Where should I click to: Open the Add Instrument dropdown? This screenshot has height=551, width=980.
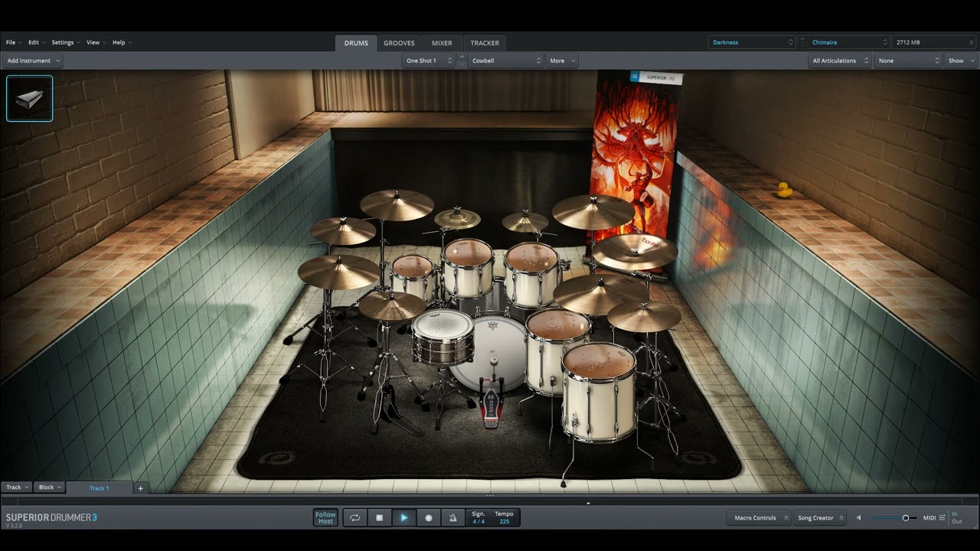[33, 60]
